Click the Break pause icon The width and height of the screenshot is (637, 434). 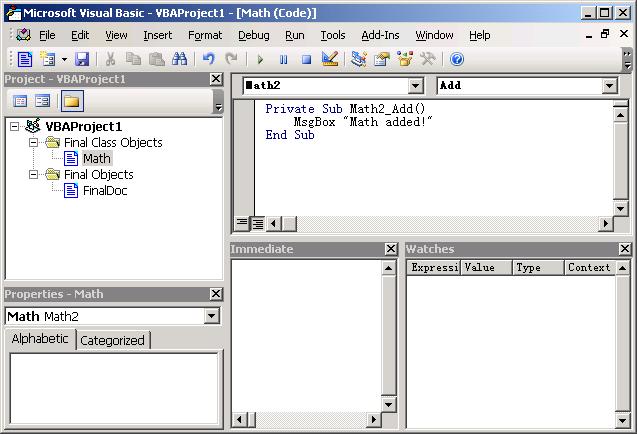click(284, 60)
